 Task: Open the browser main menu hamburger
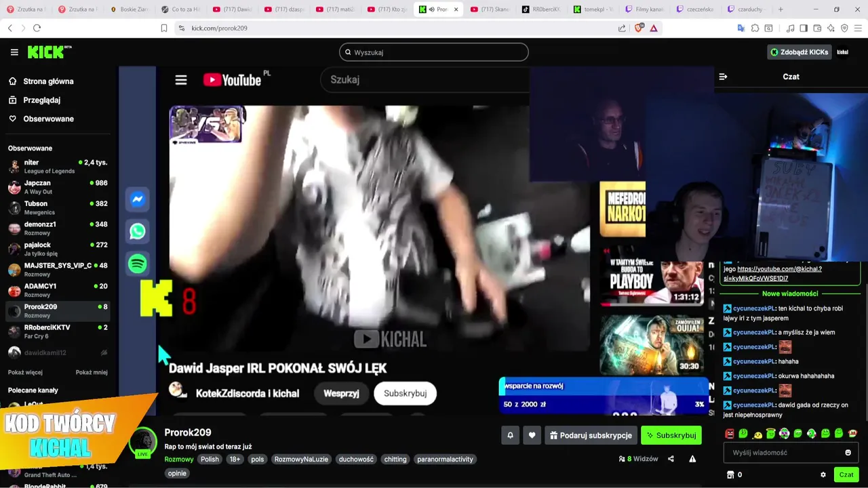858,28
